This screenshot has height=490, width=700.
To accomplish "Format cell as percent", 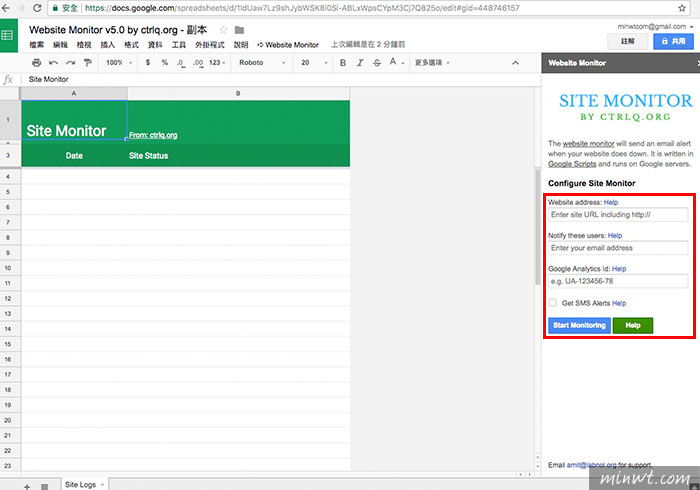I will (164, 62).
